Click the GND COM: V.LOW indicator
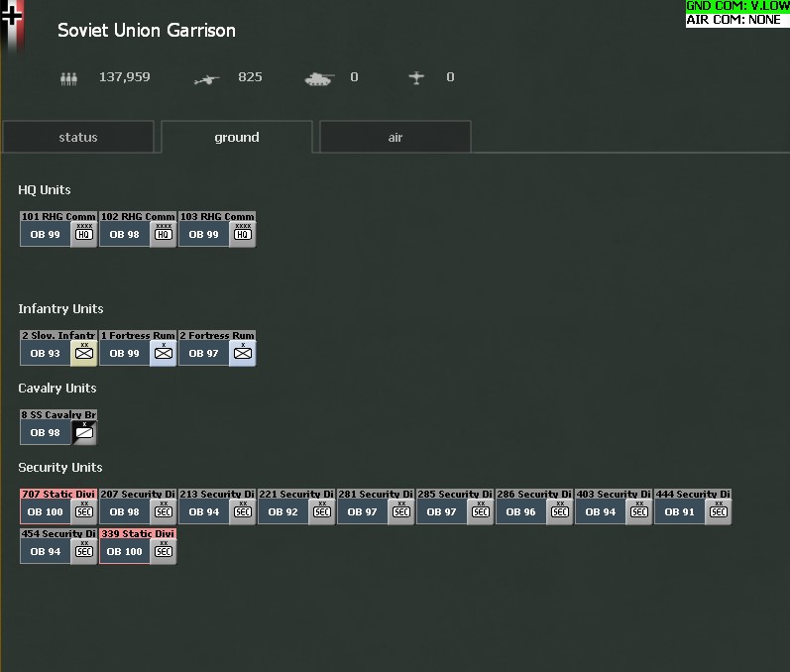The width and height of the screenshot is (790, 672). (737, 6)
